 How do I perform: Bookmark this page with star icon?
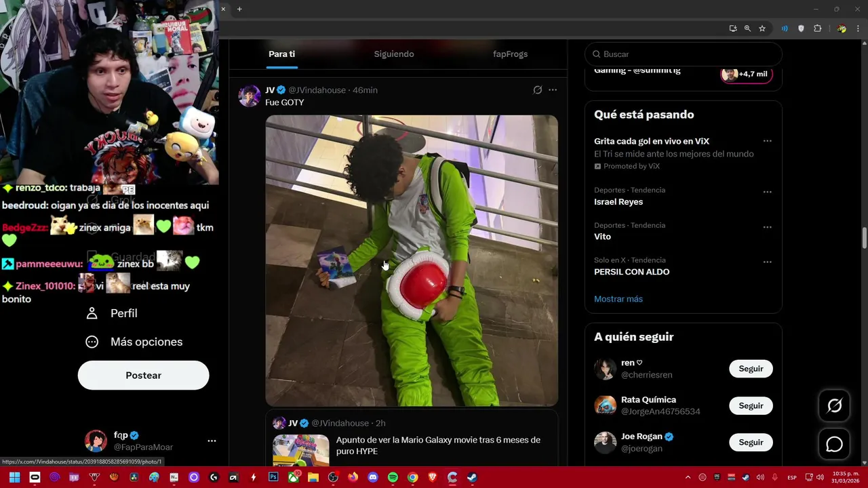pyautogui.click(x=762, y=28)
